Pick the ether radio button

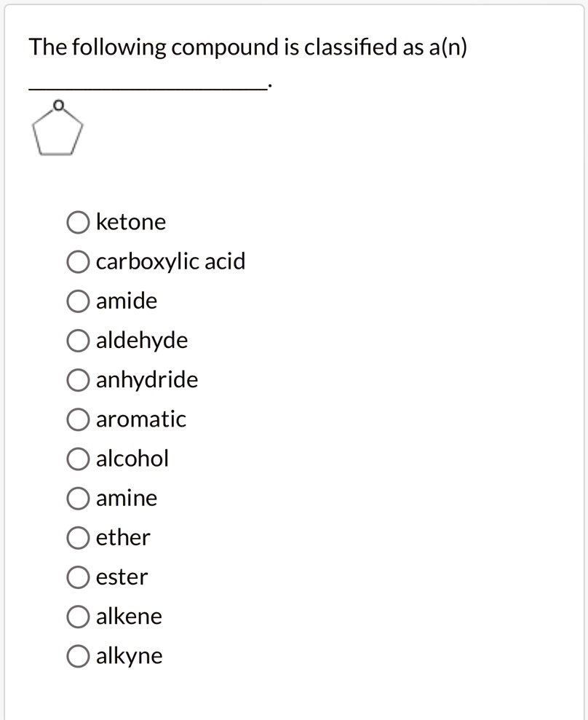coord(78,537)
